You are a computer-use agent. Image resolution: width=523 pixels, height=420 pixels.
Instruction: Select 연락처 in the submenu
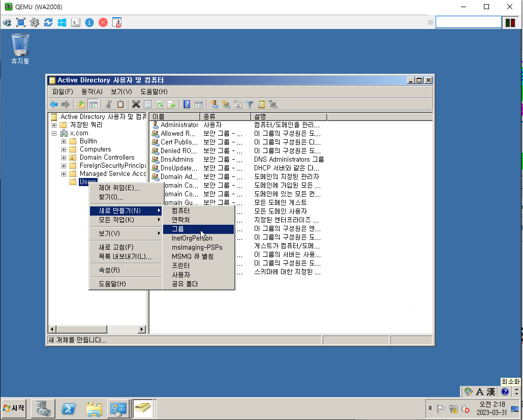[198, 220]
